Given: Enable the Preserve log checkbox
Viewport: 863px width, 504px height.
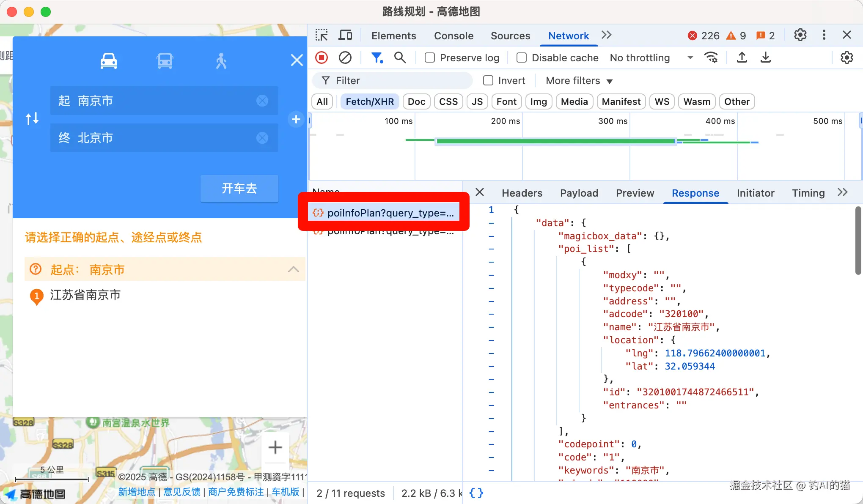Looking at the screenshot, I should [430, 58].
